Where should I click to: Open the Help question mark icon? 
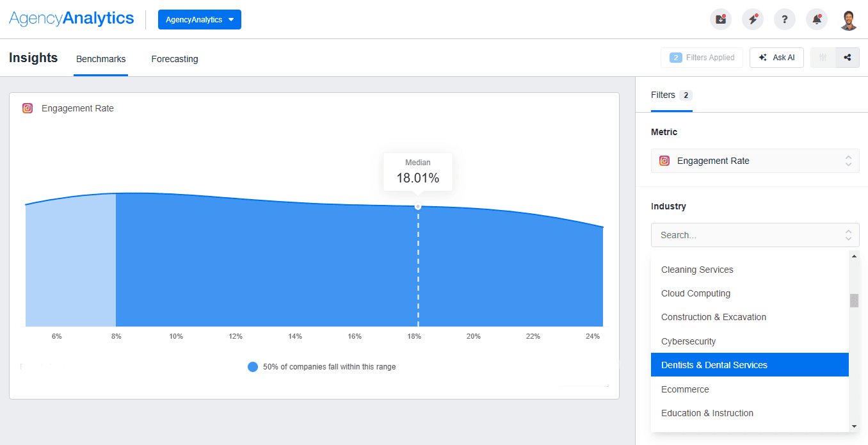785,19
